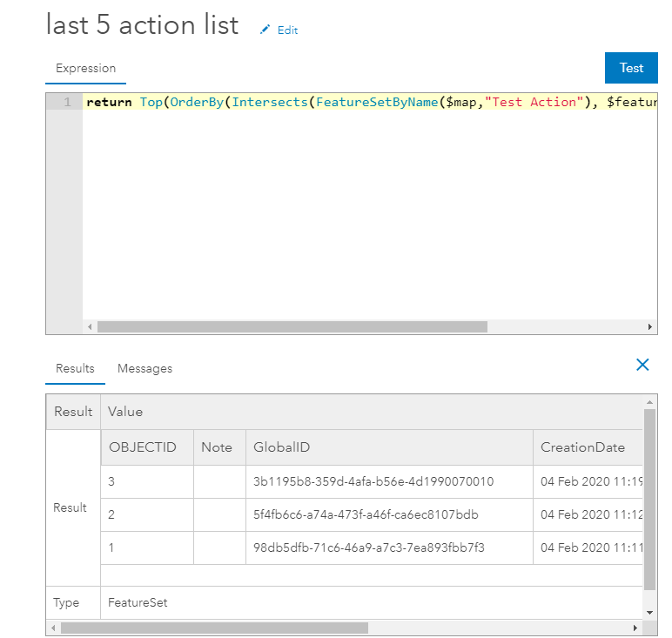Close the results panel with X

[x=642, y=365]
